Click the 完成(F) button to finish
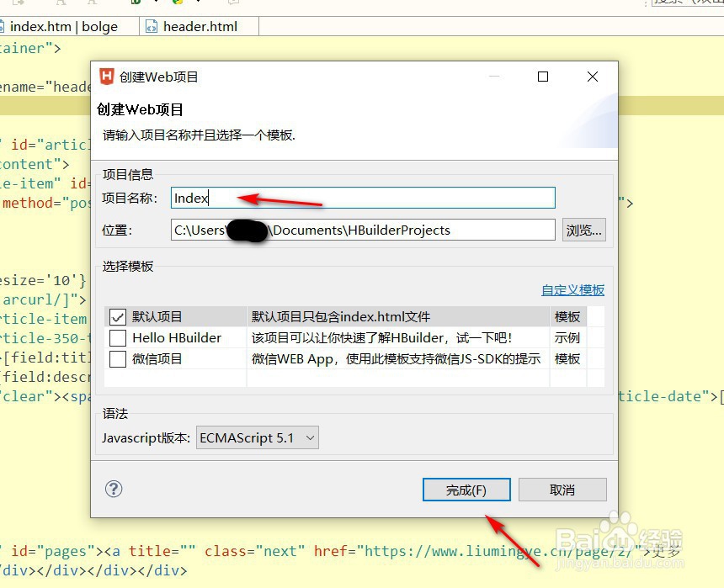The height and width of the screenshot is (588, 724). (x=466, y=489)
